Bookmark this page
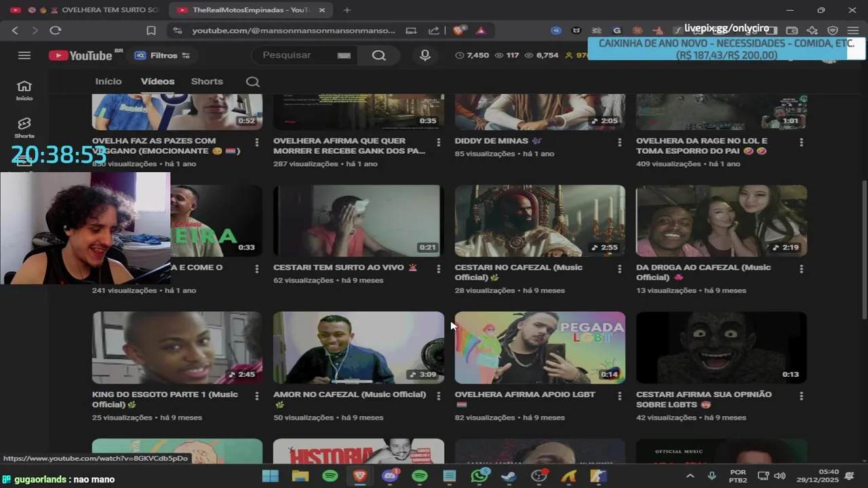Screen dimensions: 868x488 [151, 30]
